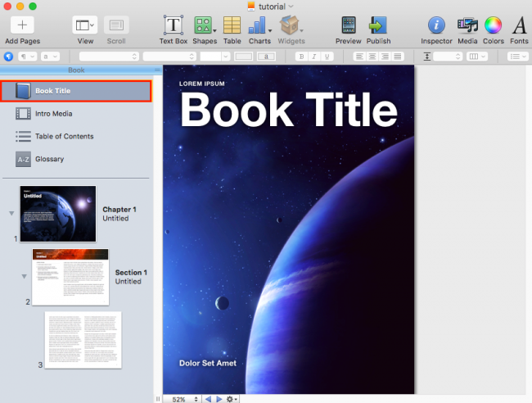Viewport: 532px width, 403px height.
Task: Toggle underline formatting
Action: point(327,57)
